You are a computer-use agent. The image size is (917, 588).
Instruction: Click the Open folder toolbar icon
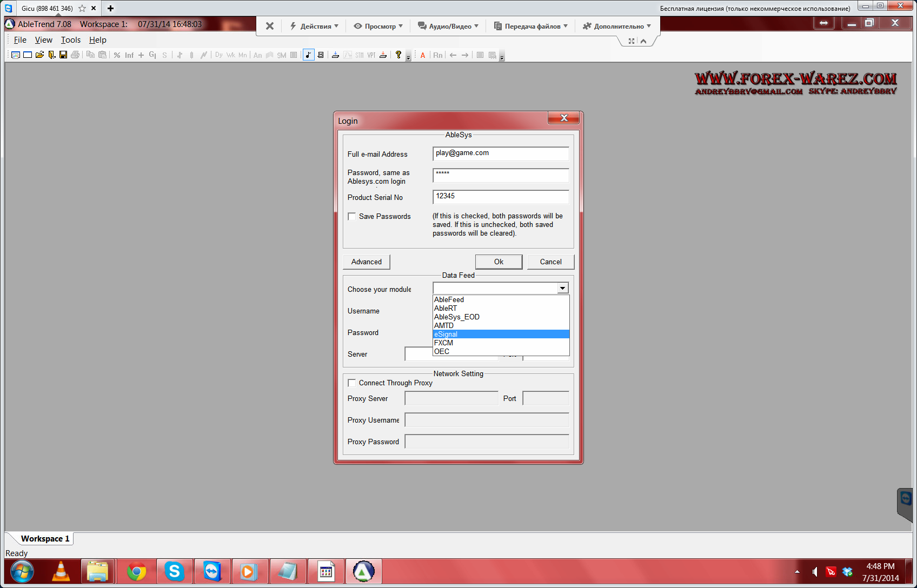(x=39, y=55)
